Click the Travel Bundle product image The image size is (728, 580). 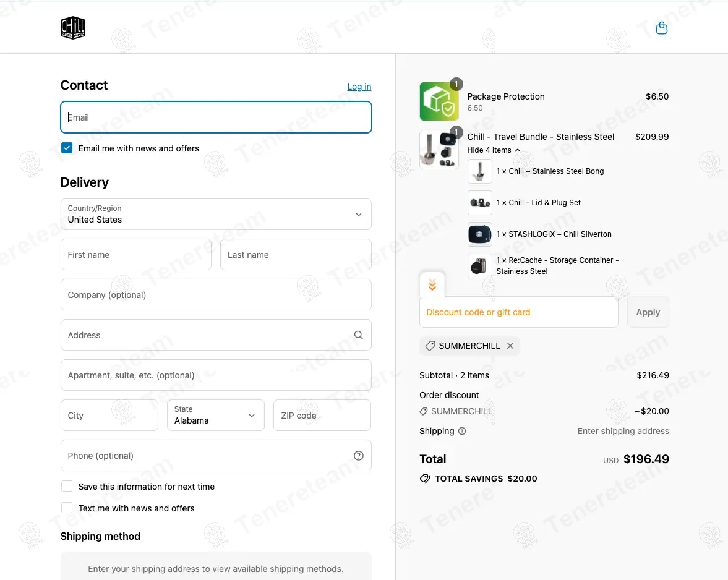[439, 150]
